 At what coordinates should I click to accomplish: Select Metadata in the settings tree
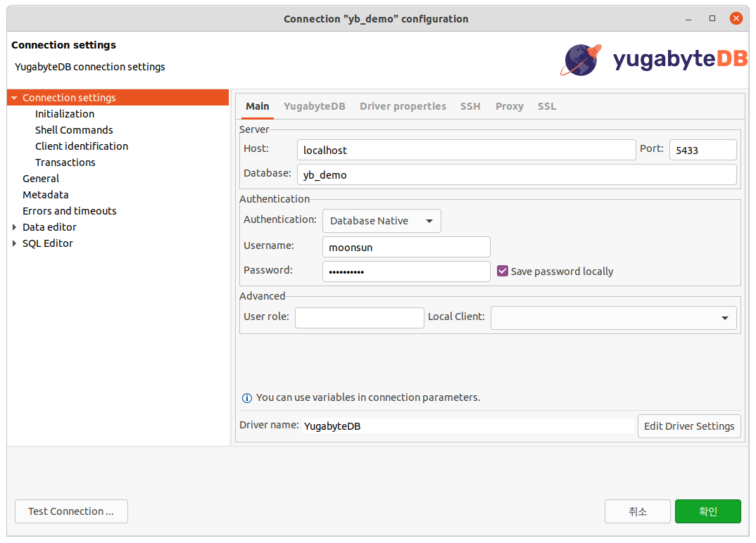click(45, 195)
